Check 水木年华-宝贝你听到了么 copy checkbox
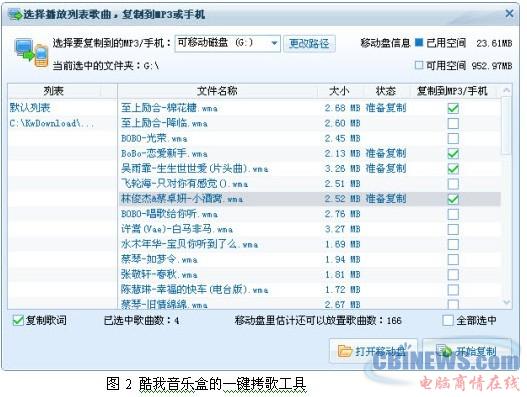Image resolution: width=527 pixels, height=397 pixels. pos(453,244)
